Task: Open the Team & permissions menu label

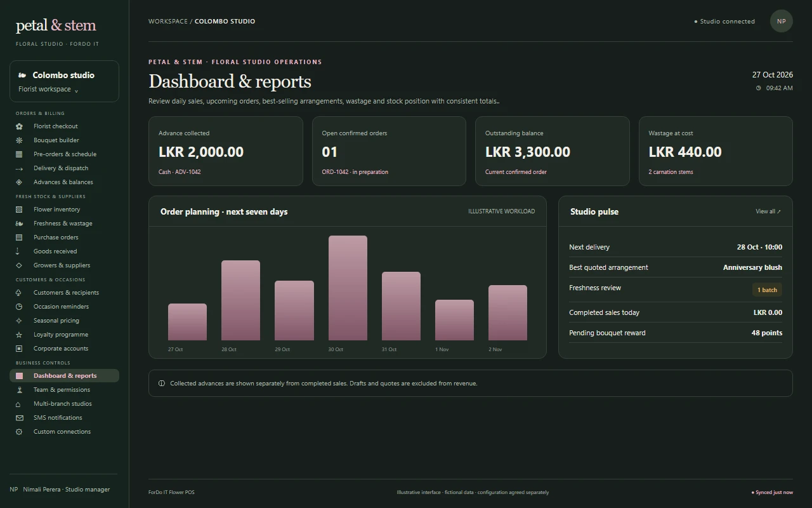Action: click(x=62, y=390)
